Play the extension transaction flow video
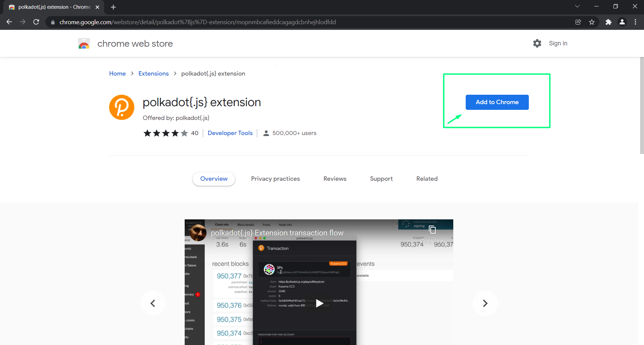This screenshot has width=644, height=345. [x=319, y=303]
